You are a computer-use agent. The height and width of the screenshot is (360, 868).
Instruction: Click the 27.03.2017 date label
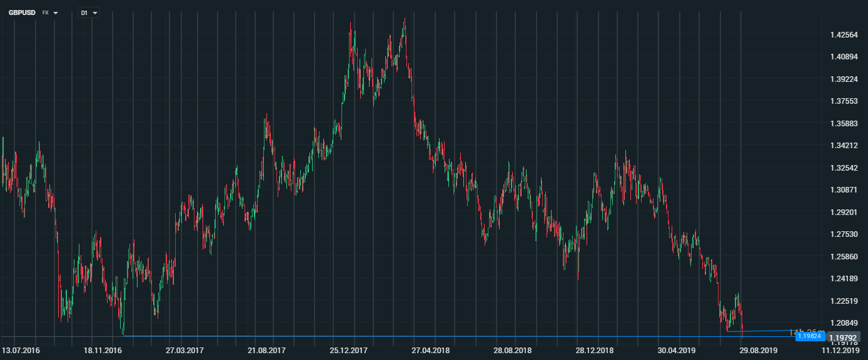point(184,351)
